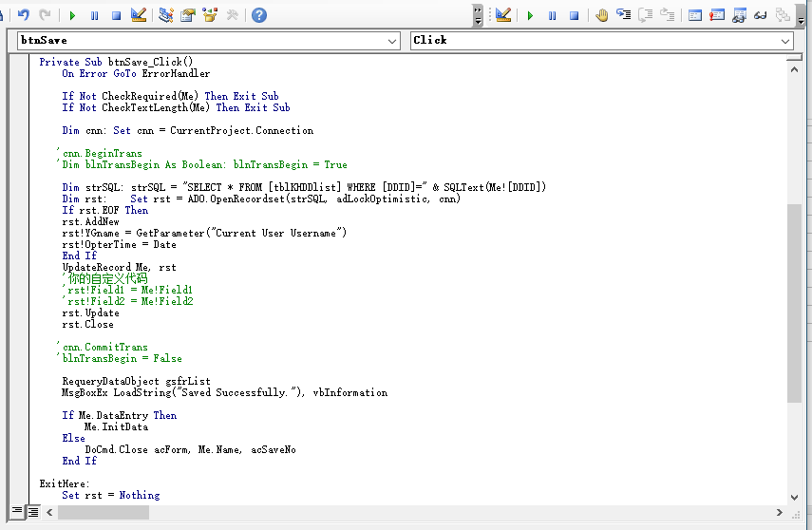Click the Break icon in the Debug toolbar
Viewport: 812px width, 530px height.
pyautogui.click(x=552, y=15)
